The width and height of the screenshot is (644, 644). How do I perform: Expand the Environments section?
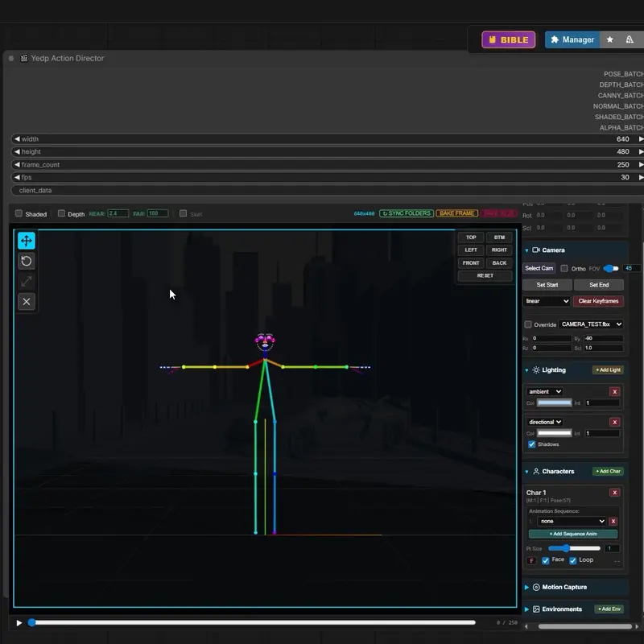[526, 609]
